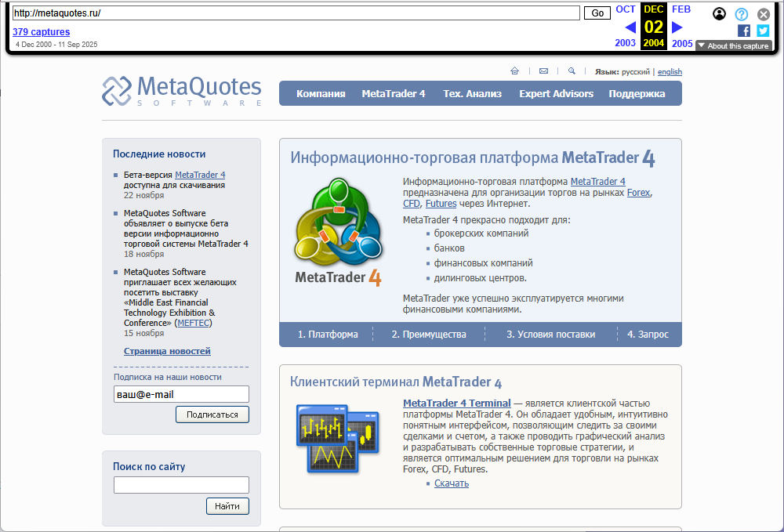Image resolution: width=784 pixels, height=532 pixels.
Task: Click the ваш@e-mail subscription field
Action: click(181, 394)
